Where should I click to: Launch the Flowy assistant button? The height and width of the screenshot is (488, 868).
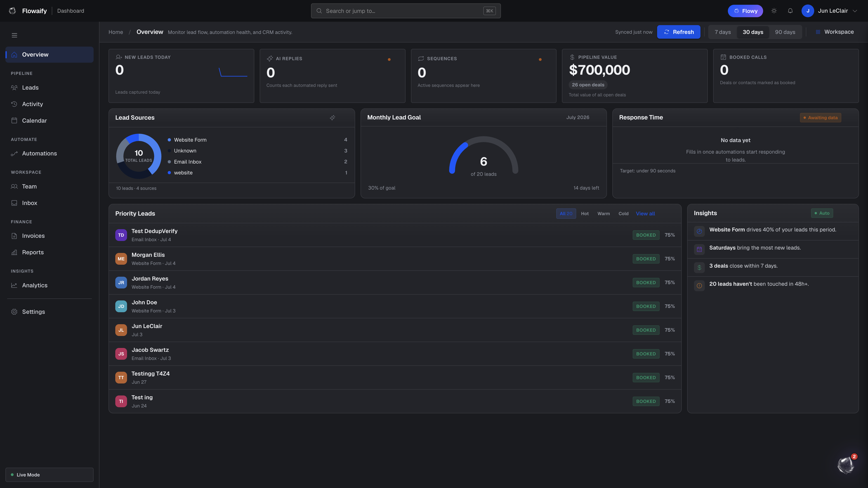[x=745, y=11]
